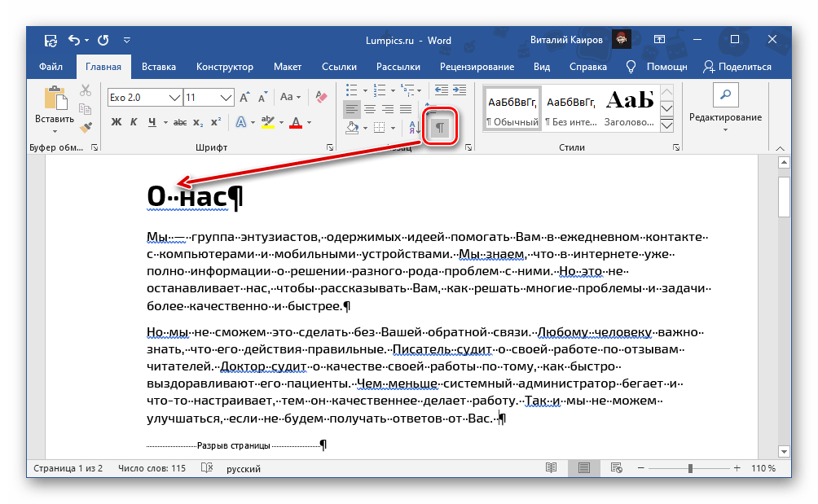Switch to the Конструктор tab
The height and width of the screenshot is (504, 818).
tap(225, 67)
